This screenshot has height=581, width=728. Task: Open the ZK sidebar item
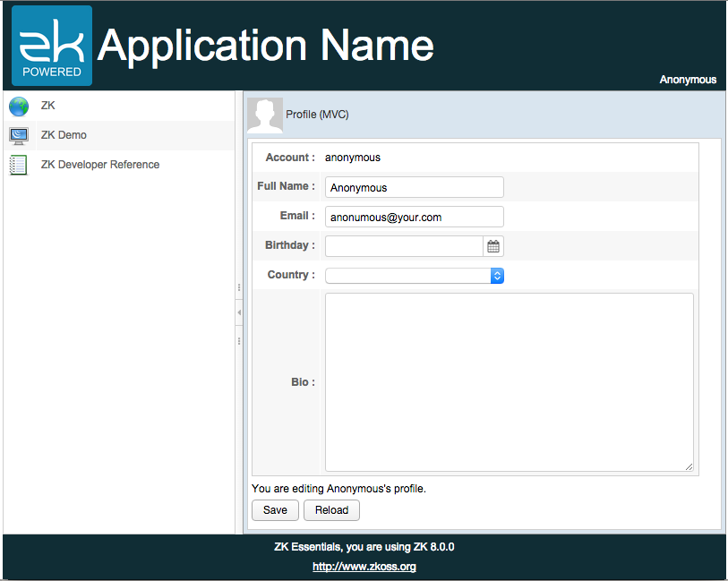[x=48, y=106]
